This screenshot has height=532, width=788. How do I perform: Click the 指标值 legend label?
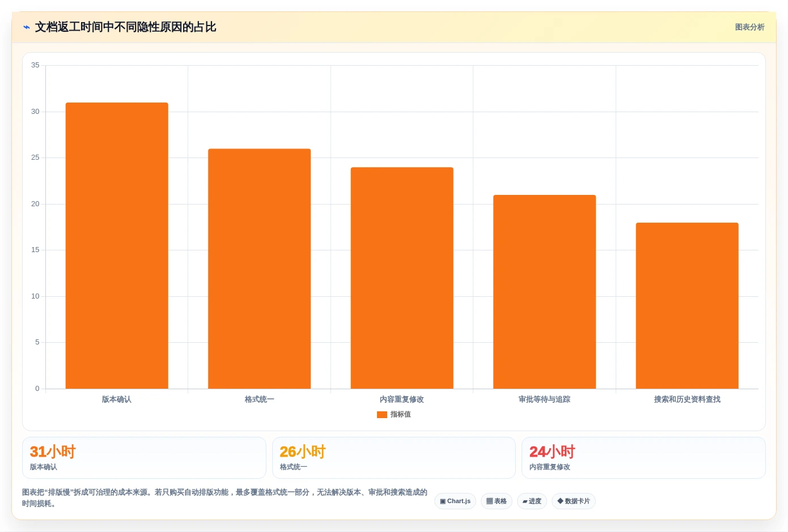click(x=400, y=415)
